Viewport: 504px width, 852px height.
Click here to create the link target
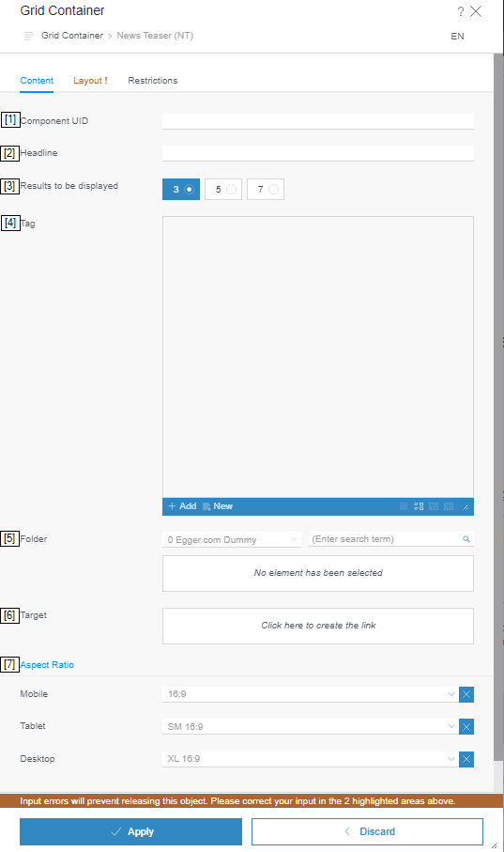click(x=318, y=626)
